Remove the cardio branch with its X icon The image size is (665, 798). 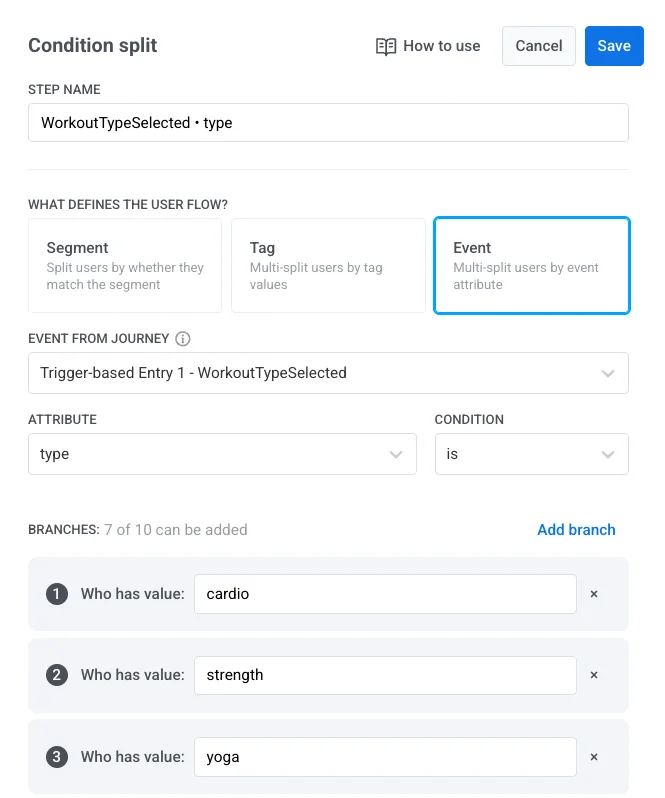click(594, 594)
